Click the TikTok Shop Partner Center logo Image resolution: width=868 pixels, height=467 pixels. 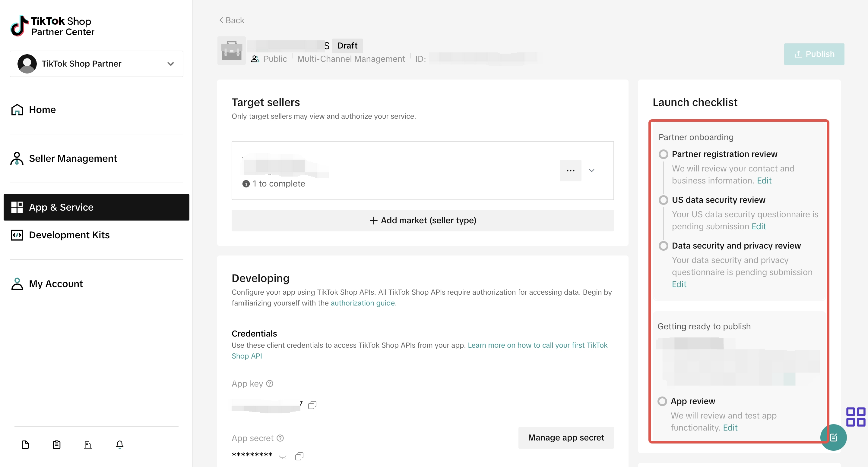pyautogui.click(x=52, y=26)
